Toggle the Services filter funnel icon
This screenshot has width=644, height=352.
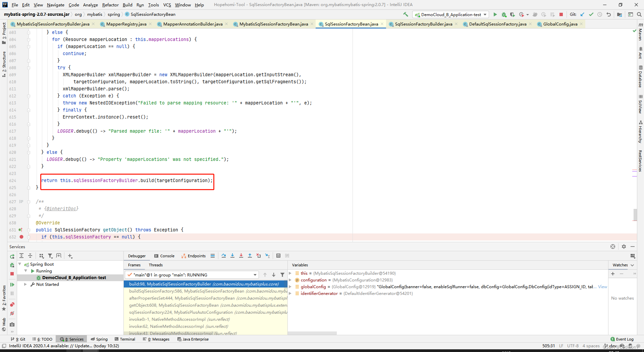coord(50,256)
